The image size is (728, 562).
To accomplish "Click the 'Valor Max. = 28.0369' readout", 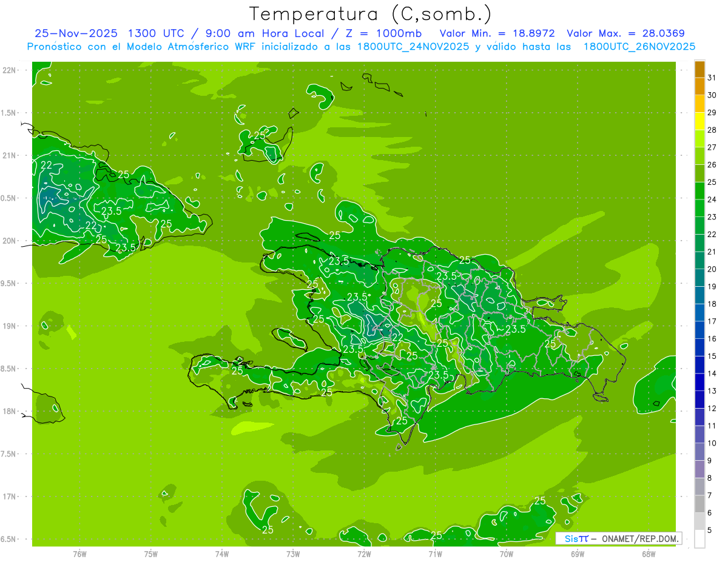I will [625, 33].
